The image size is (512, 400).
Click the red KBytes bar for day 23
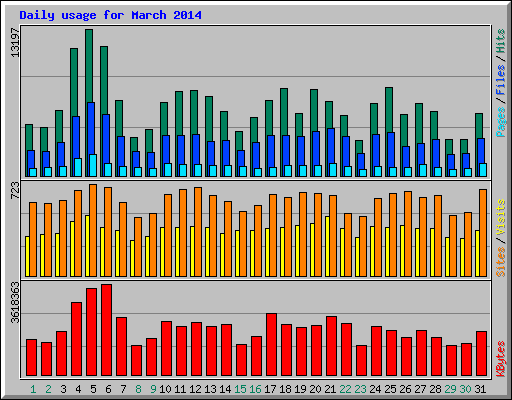(x=361, y=361)
